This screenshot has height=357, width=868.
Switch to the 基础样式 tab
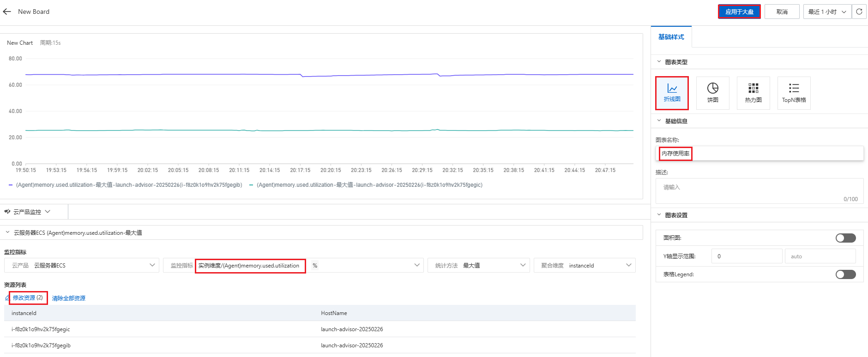671,37
